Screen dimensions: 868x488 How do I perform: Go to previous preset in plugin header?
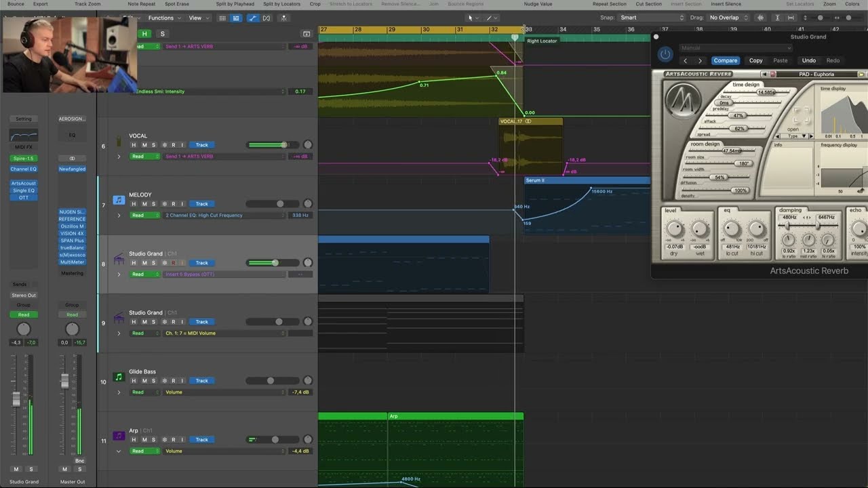(x=685, y=60)
